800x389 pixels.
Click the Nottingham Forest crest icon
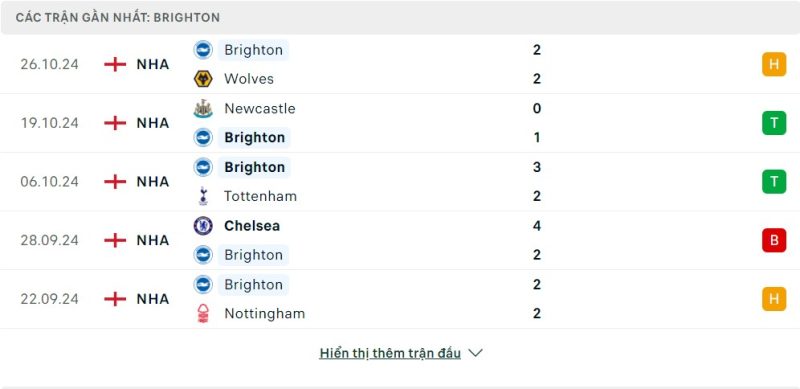coord(203,313)
